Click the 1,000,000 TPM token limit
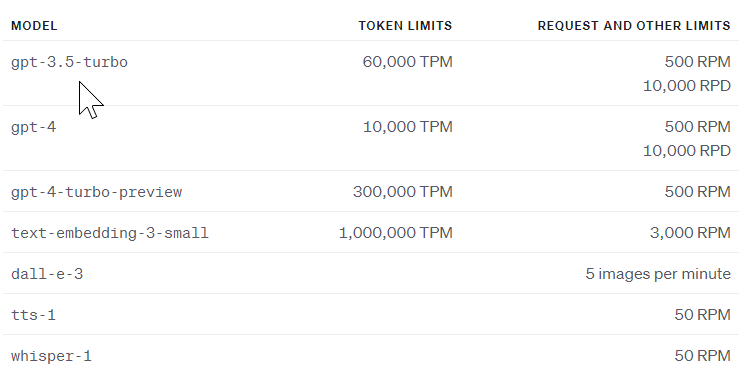The width and height of the screenshot is (753, 383). (x=396, y=233)
